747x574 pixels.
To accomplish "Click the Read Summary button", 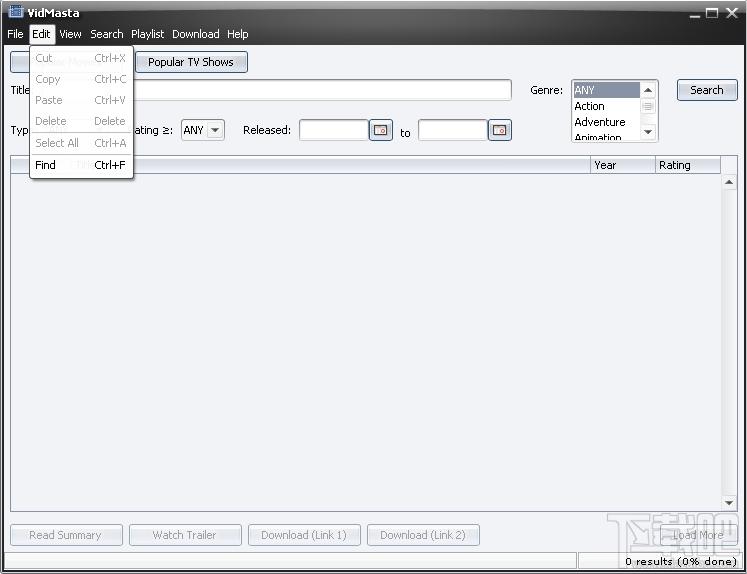I will tap(66, 535).
